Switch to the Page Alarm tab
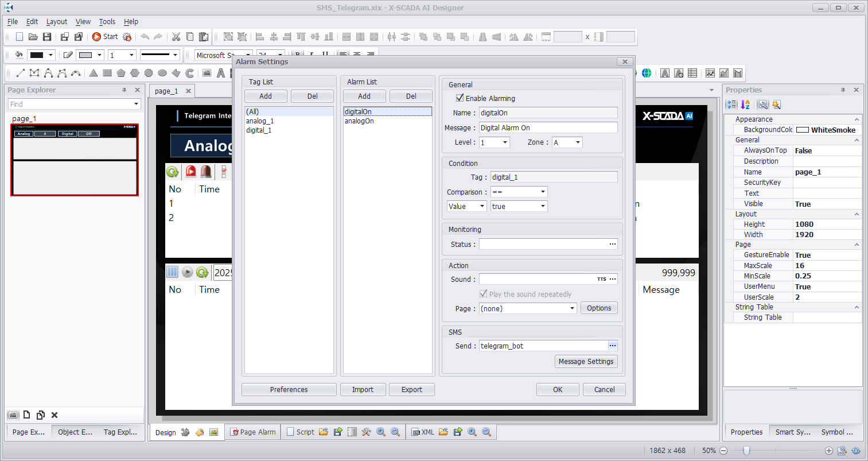The height and width of the screenshot is (461, 868). click(253, 432)
